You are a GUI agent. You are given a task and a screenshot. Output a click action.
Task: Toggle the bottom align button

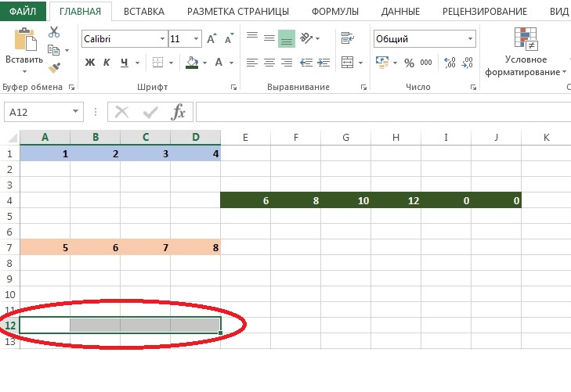pos(287,38)
